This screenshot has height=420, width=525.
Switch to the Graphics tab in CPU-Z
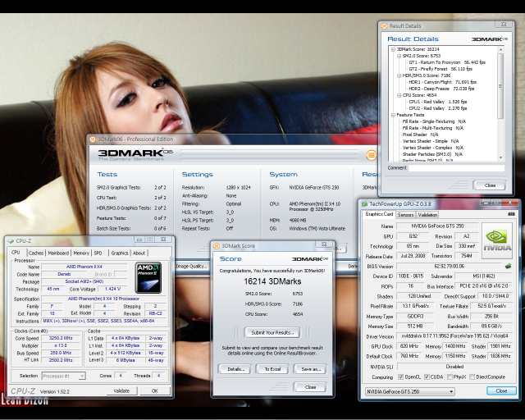(x=120, y=253)
